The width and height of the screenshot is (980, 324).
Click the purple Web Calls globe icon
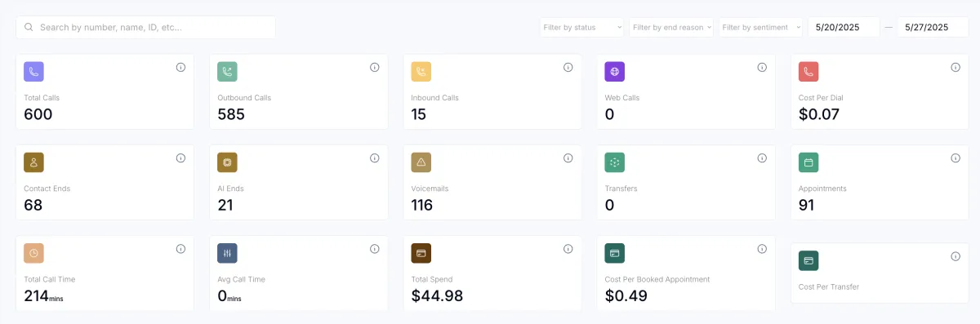click(x=614, y=72)
